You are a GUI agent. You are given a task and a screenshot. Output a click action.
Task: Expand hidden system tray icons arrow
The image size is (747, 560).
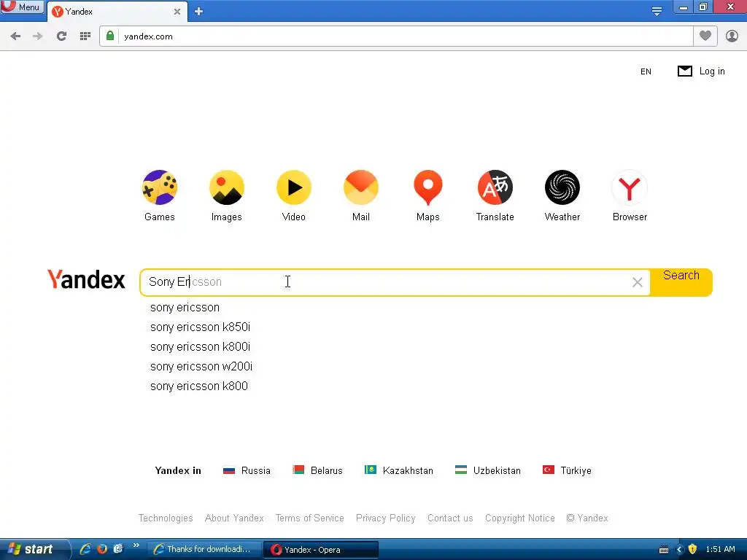(679, 550)
